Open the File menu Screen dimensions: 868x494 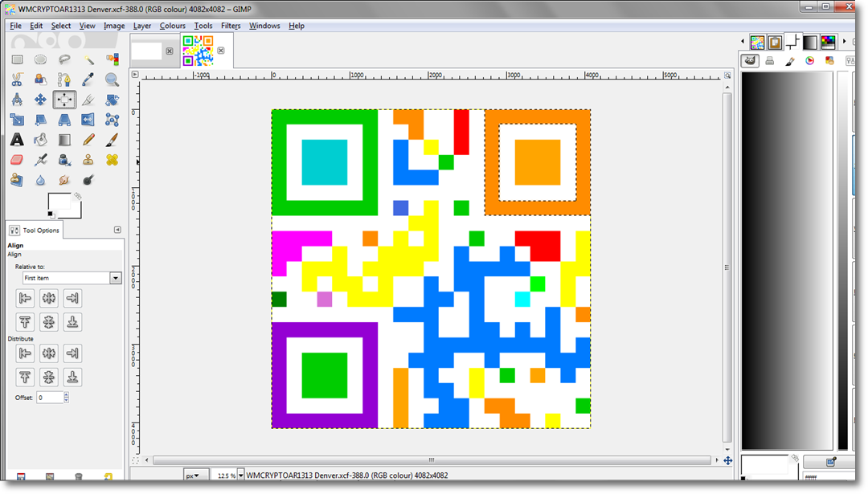point(15,26)
